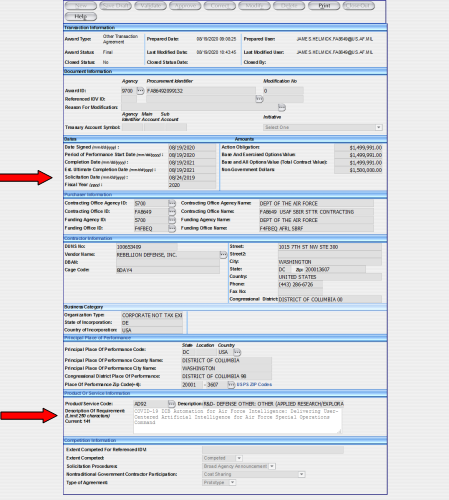Open Reason For Modification lookup button
The height and width of the screenshot is (500, 449).
[282, 107]
